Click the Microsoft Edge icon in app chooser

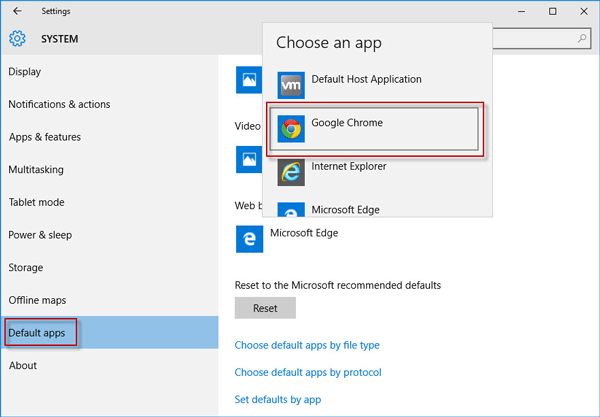click(x=291, y=209)
